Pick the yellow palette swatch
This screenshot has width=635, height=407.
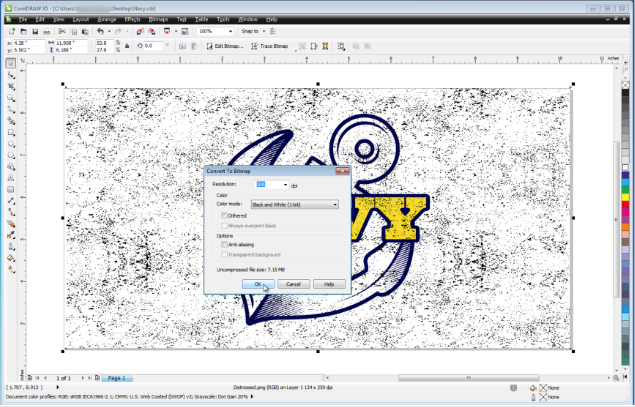(x=625, y=197)
